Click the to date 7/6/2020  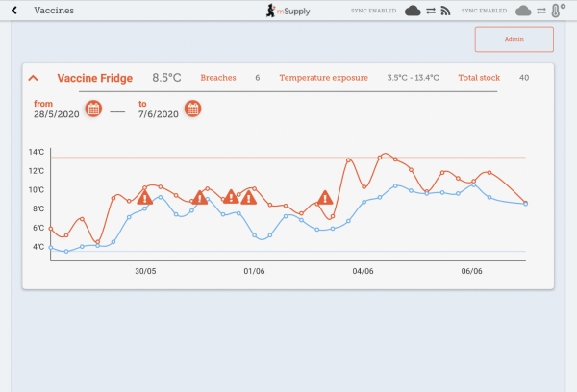pos(158,114)
